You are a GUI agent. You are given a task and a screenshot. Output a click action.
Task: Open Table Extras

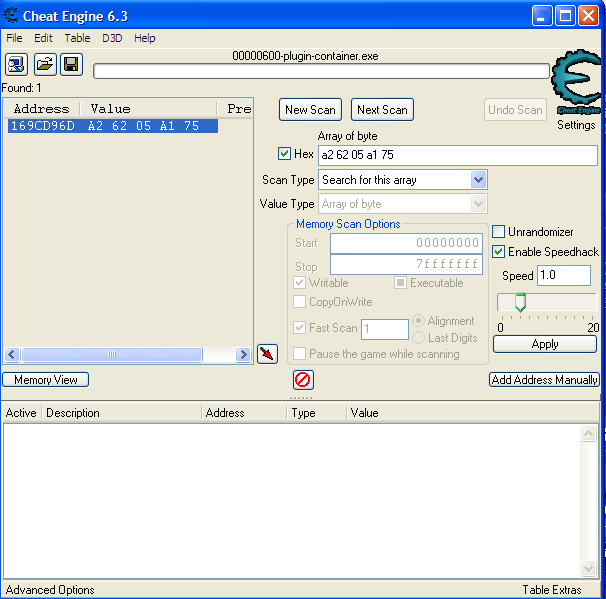[552, 590]
